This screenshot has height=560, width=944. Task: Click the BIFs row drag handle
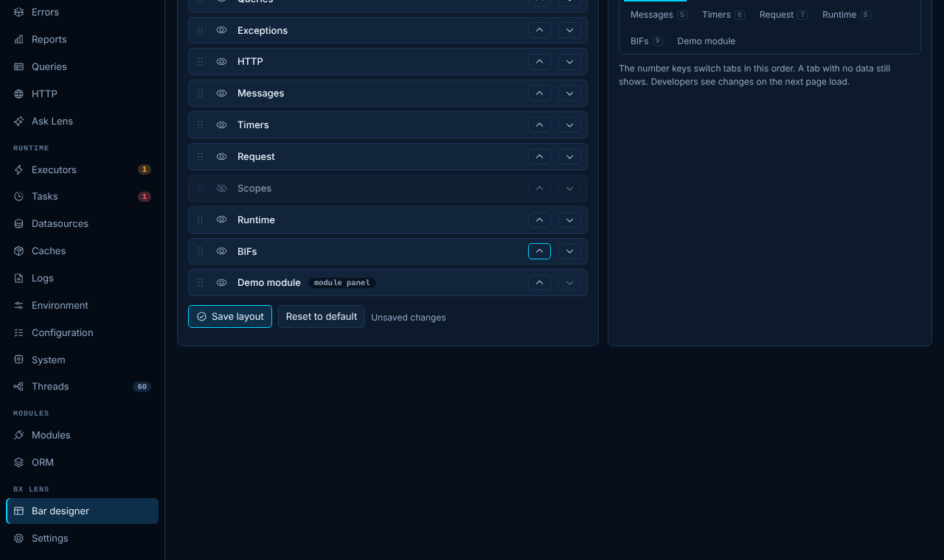(200, 251)
